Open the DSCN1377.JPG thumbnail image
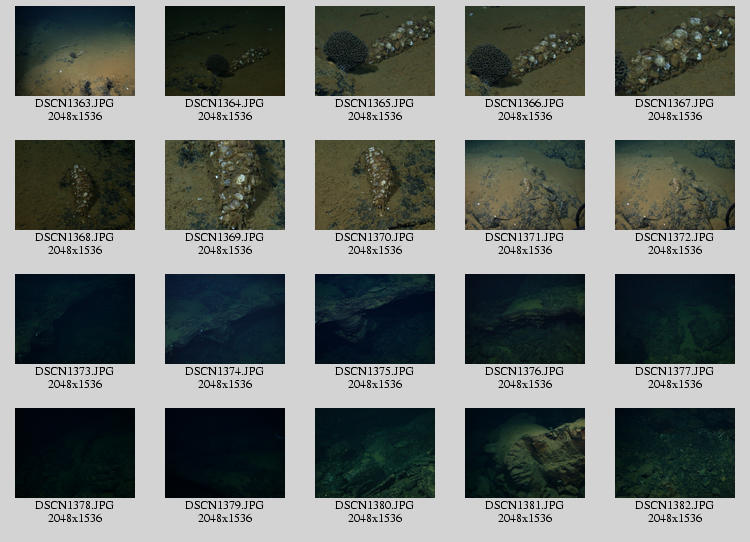 pyautogui.click(x=675, y=319)
